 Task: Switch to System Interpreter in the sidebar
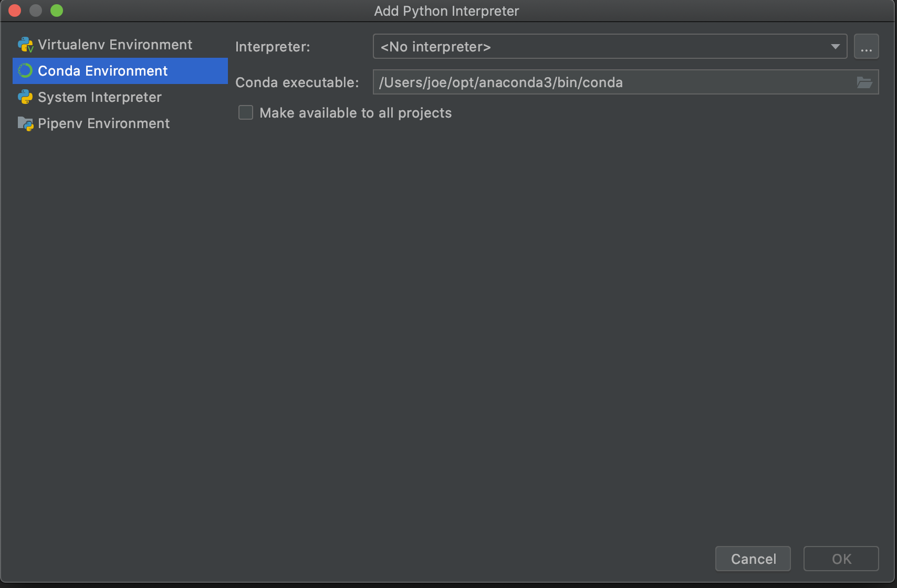99,97
